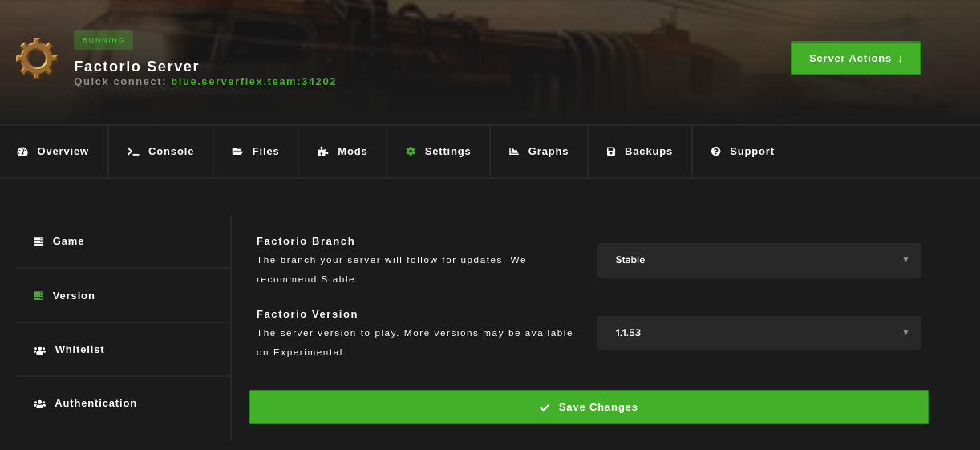The width and height of the screenshot is (980, 450).
Task: Click the Factorio Server title
Action: coord(136,67)
